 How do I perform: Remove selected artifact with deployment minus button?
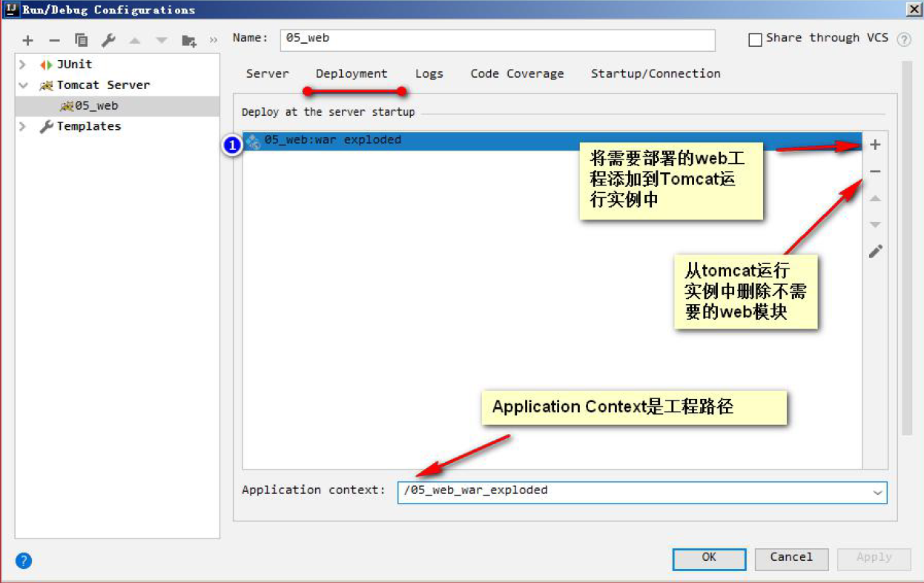[875, 172]
